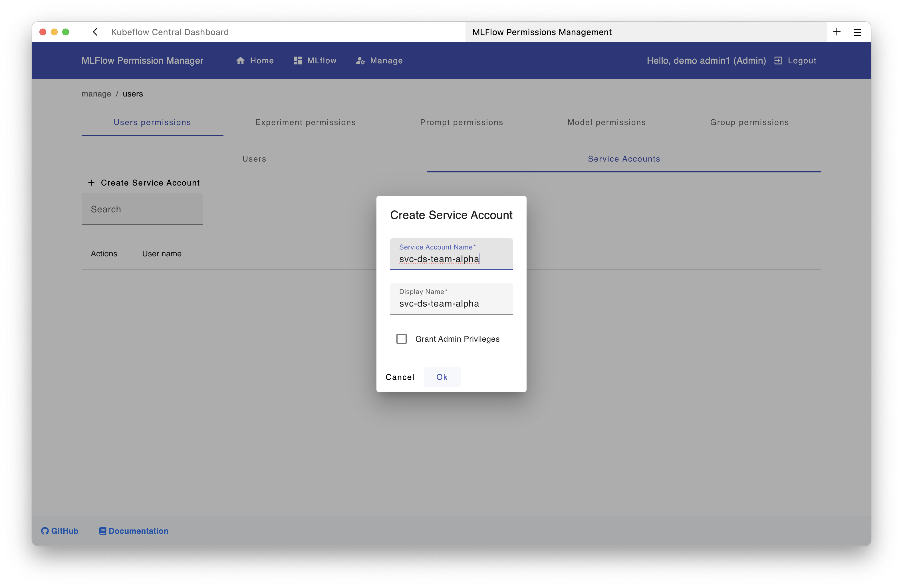Toggle admin privileges for the service account
The width and height of the screenshot is (903, 588).
point(401,338)
